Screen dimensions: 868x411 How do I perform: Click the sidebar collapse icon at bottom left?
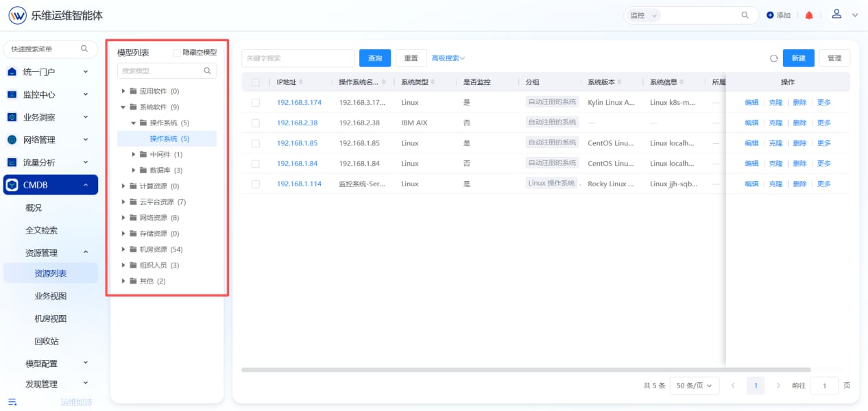(12, 402)
